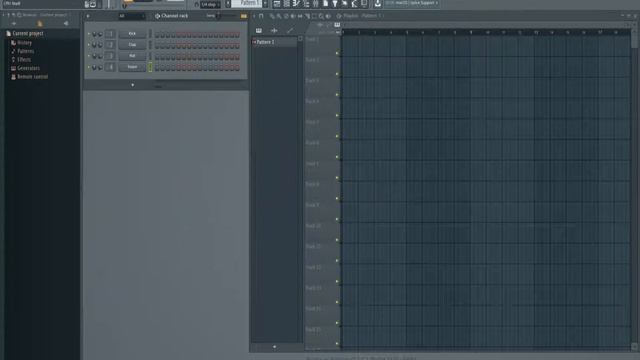This screenshot has height=360, width=640.
Task: Select the Playback tool in Playlist
Action: coord(328,16)
